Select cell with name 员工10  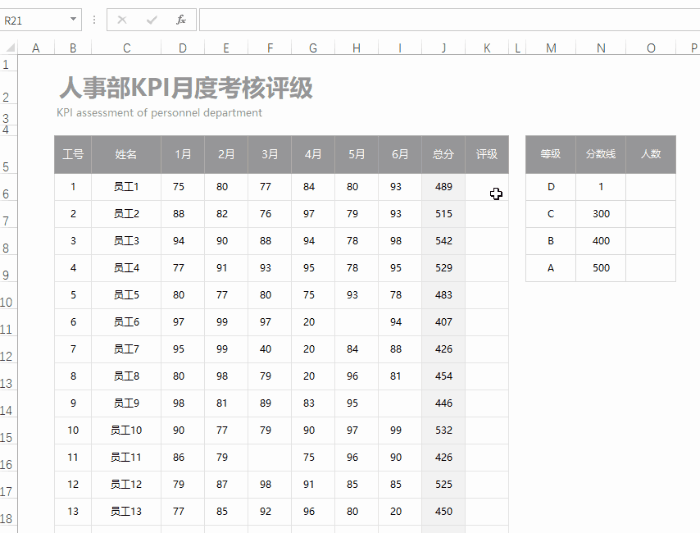pyautogui.click(x=126, y=430)
